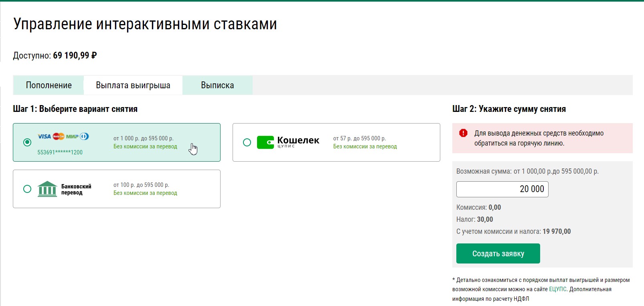644x306 pixels.
Task: Click 'Без комиссии за перевод' in bank card option
Action: coord(145,146)
